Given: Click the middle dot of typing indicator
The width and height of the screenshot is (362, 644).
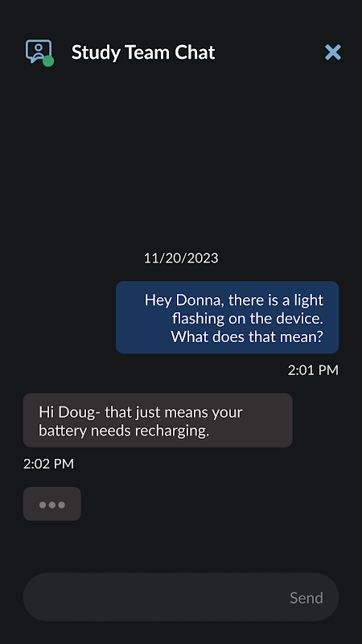Looking at the screenshot, I should tap(52, 505).
